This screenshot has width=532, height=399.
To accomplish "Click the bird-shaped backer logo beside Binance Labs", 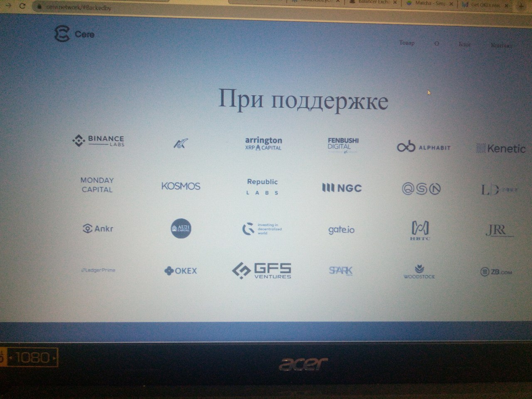I will (x=180, y=144).
